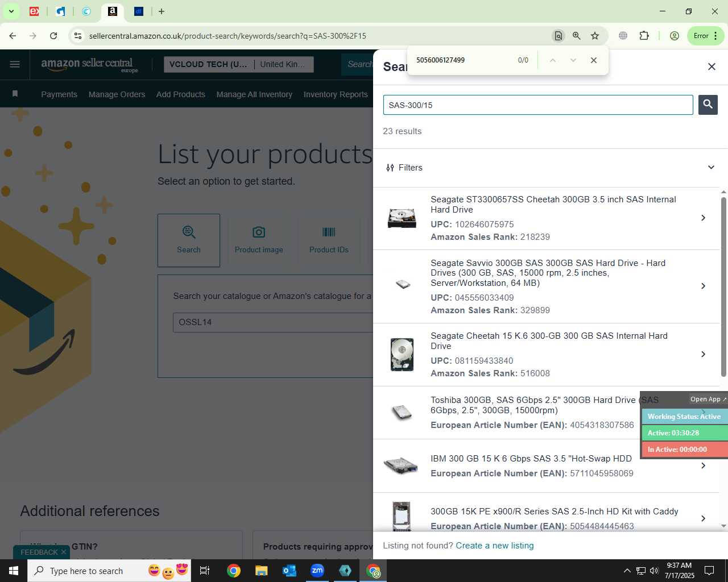
Task: Open Task View on taskbar
Action: click(205, 571)
